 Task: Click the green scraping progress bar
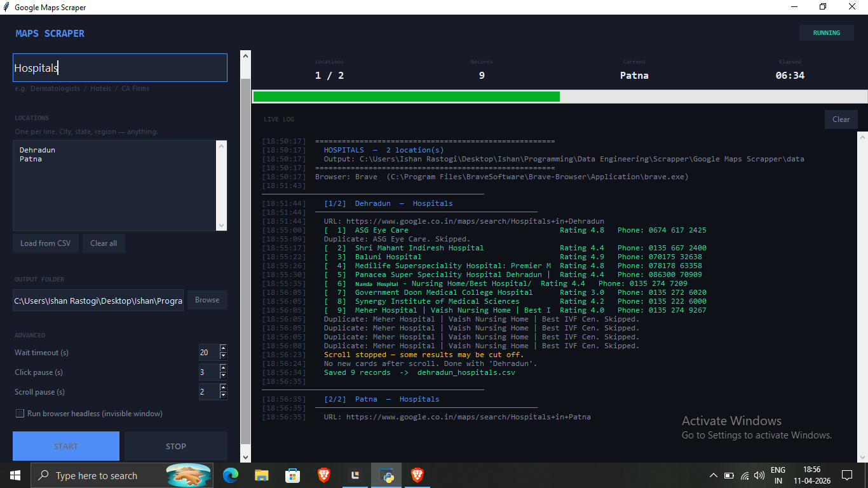coord(407,97)
